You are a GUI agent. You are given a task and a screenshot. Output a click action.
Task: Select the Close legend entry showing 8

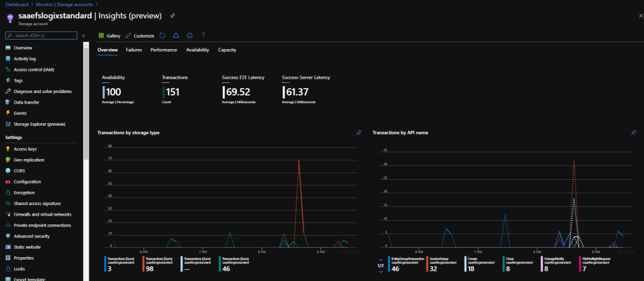pos(519,264)
